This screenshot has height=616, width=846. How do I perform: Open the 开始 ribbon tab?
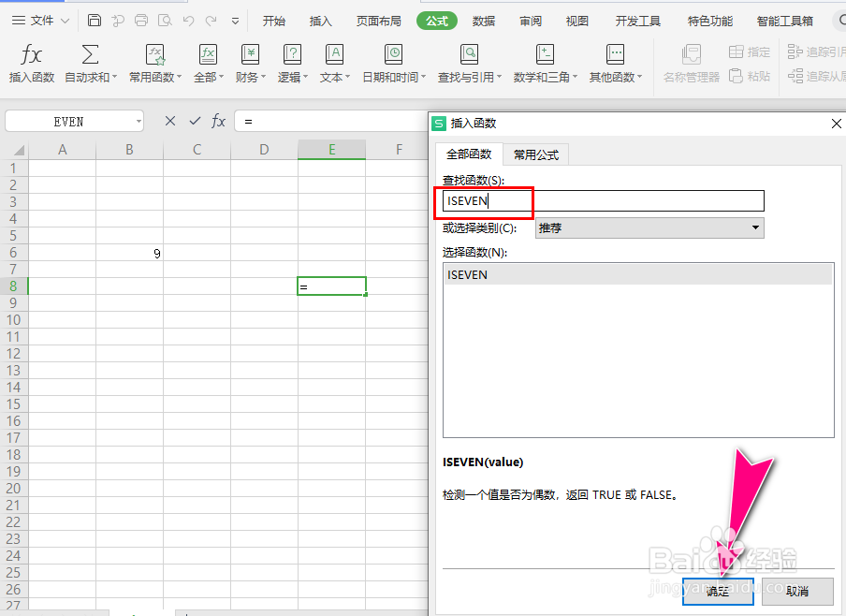[x=273, y=21]
